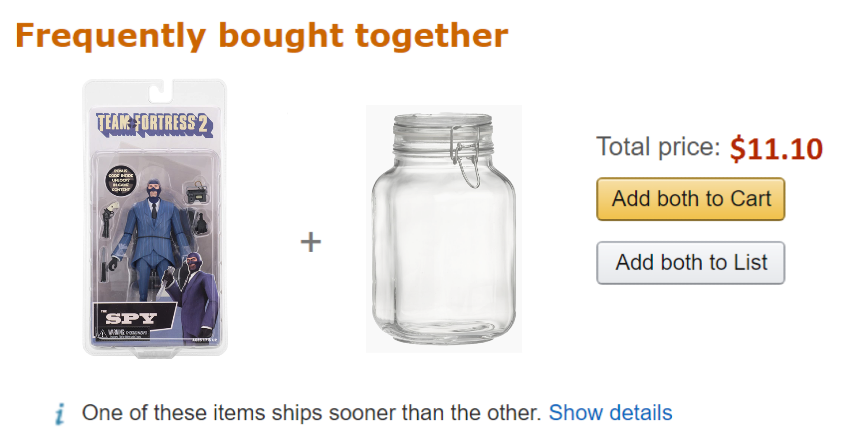Click the Frequently bought together heading
Screen dimensions: 868x448
262,36
